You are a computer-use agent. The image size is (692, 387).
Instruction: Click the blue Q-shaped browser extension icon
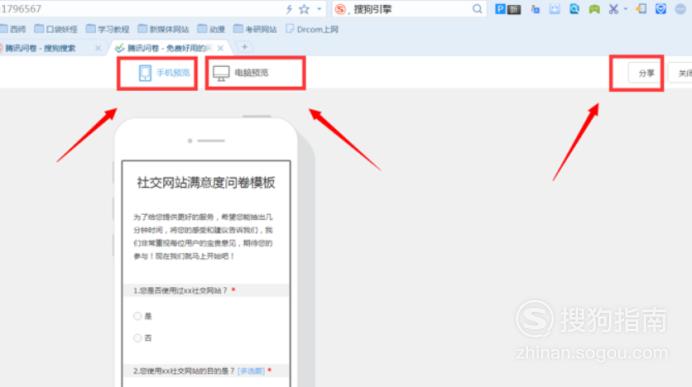click(x=574, y=9)
